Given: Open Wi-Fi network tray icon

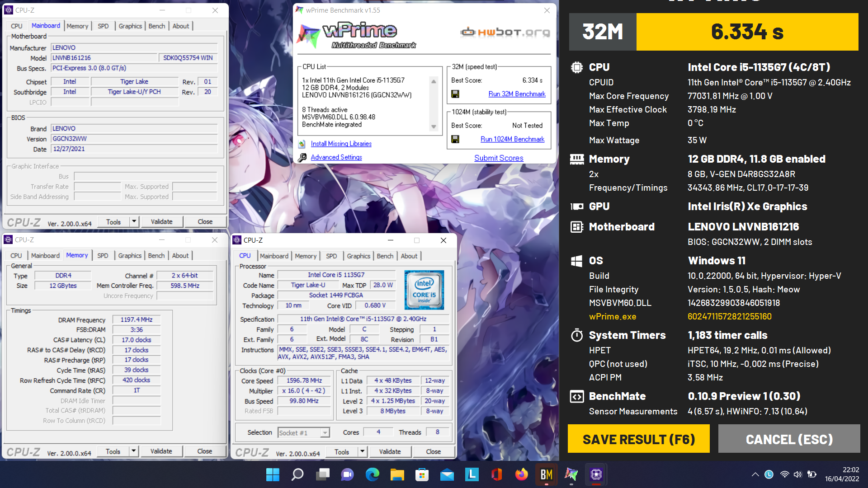Looking at the screenshot, I should point(785,474).
